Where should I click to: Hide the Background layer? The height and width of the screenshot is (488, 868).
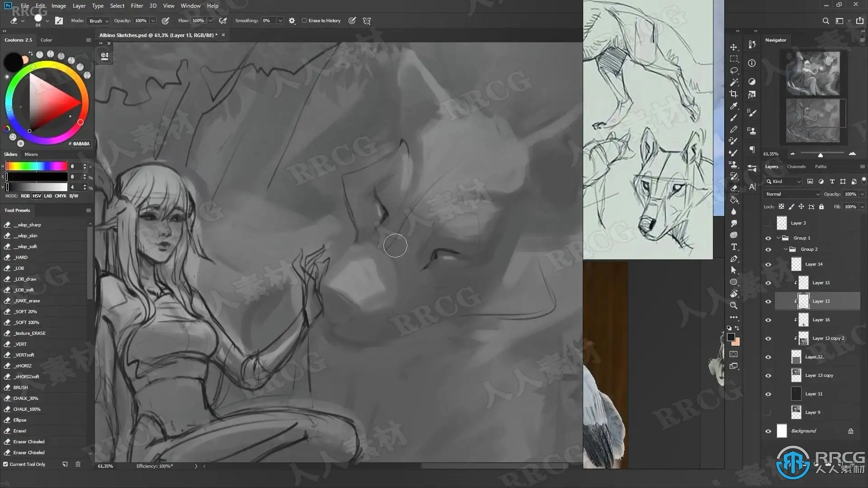768,431
